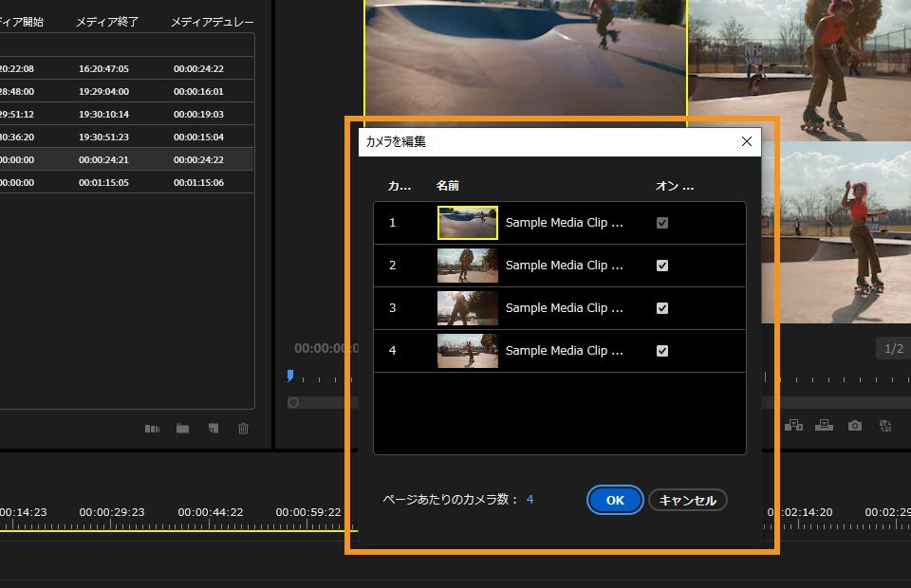Click crossed circular arrows icon beside camera
This screenshot has height=588, width=911.
pyautogui.click(x=885, y=426)
